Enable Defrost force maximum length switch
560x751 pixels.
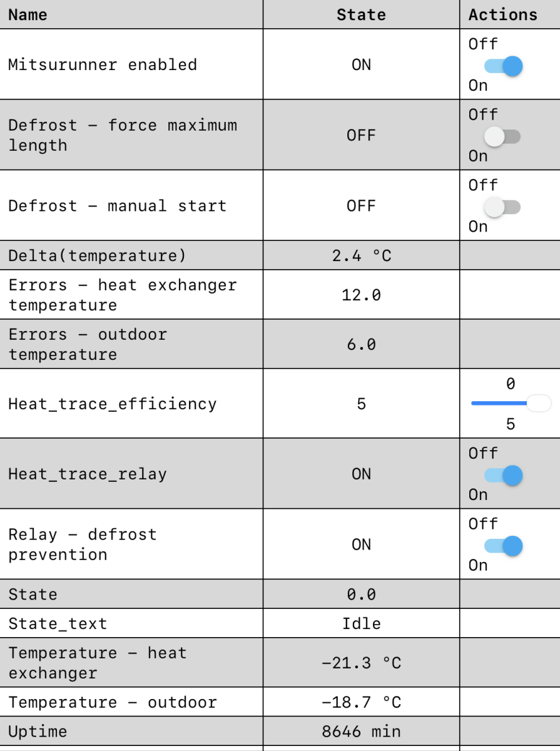pyautogui.click(x=504, y=136)
